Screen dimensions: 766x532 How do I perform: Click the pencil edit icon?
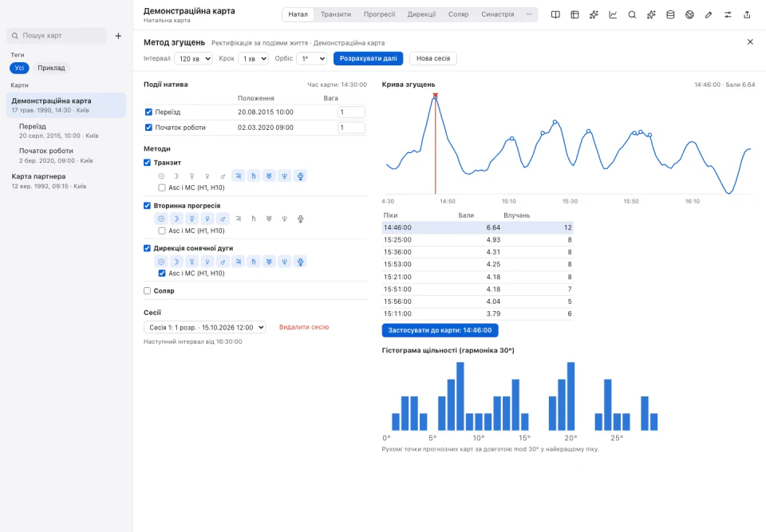[x=709, y=14]
